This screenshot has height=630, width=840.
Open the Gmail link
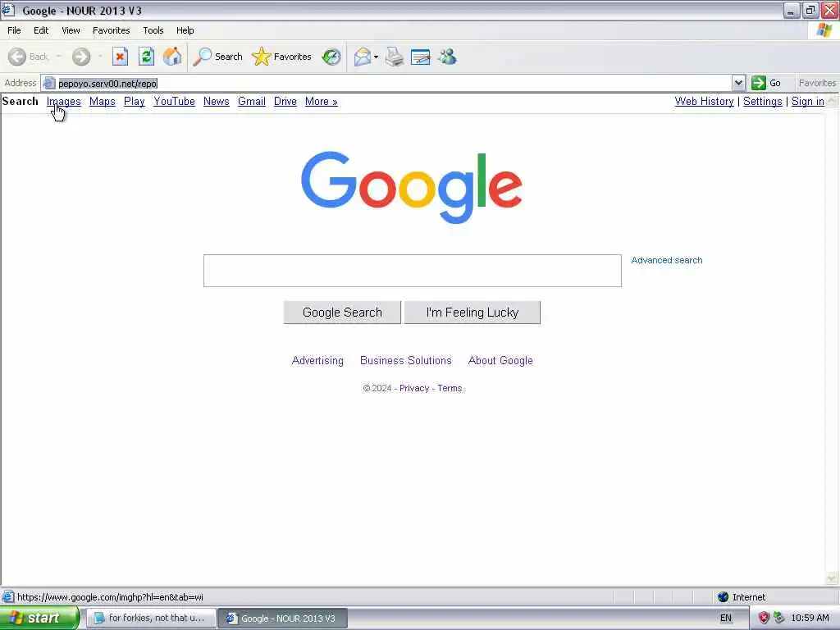252,101
